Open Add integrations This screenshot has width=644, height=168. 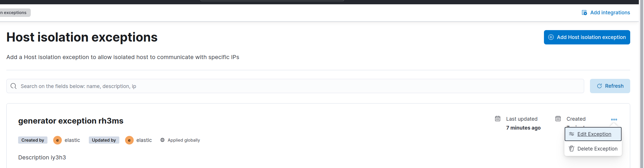610,12
